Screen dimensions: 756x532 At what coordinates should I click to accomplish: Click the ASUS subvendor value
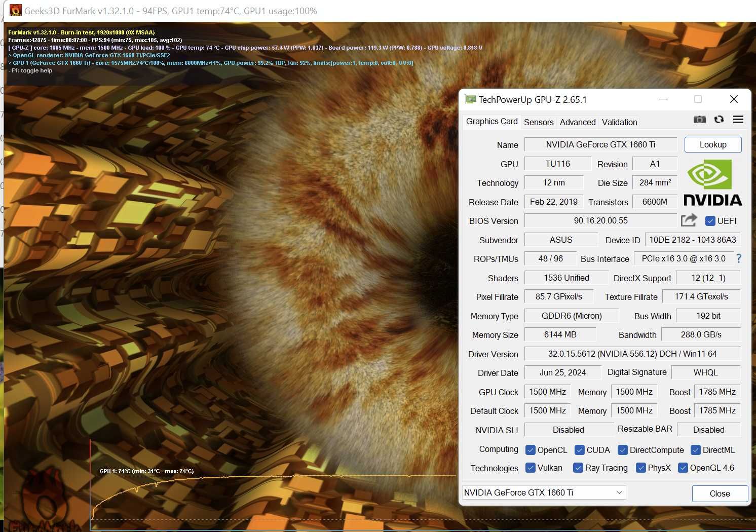(x=561, y=240)
